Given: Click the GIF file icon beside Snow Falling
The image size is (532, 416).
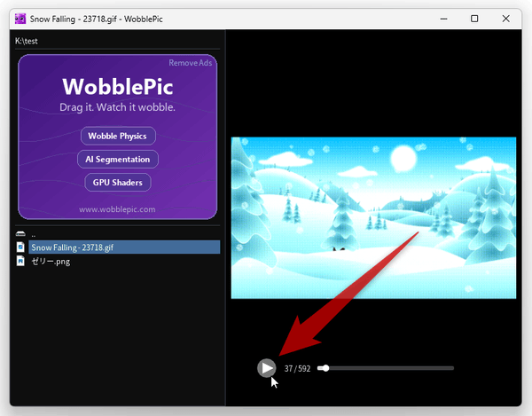Looking at the screenshot, I should (x=20, y=247).
